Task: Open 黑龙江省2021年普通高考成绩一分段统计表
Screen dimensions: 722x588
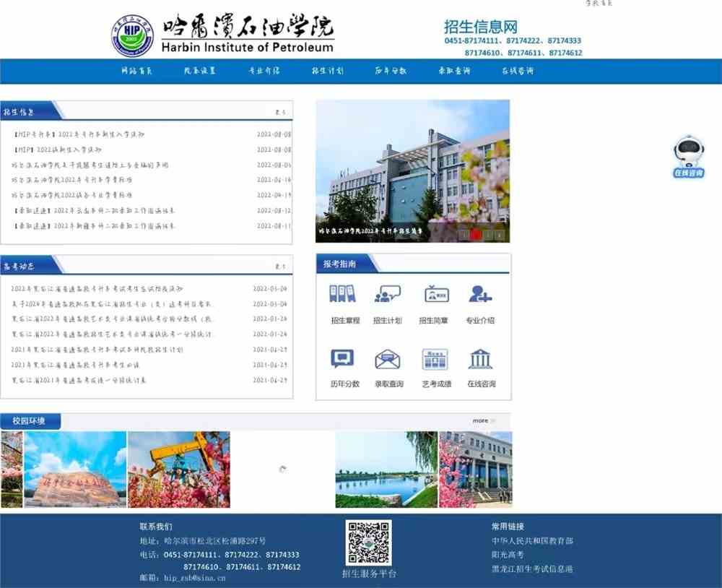Action: [79, 380]
